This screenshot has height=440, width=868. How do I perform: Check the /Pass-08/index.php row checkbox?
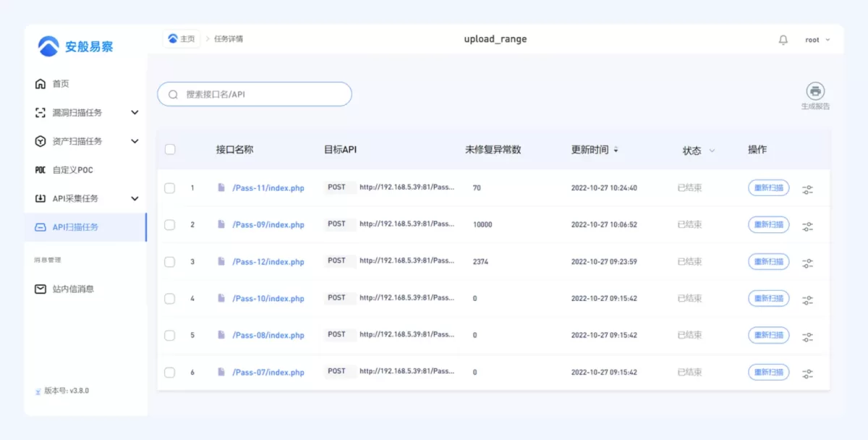(x=169, y=336)
